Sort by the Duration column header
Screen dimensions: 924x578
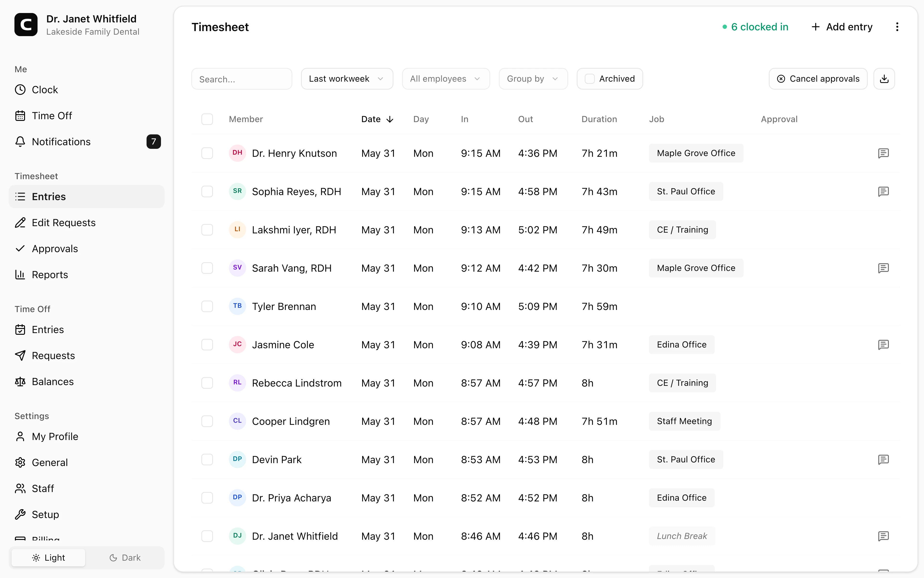tap(599, 119)
